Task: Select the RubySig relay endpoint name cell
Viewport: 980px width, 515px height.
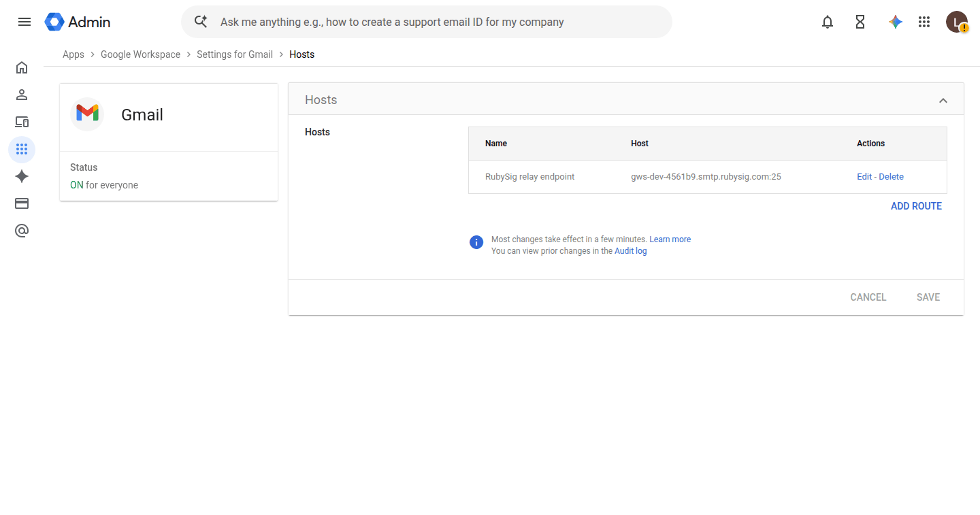Action: (530, 177)
